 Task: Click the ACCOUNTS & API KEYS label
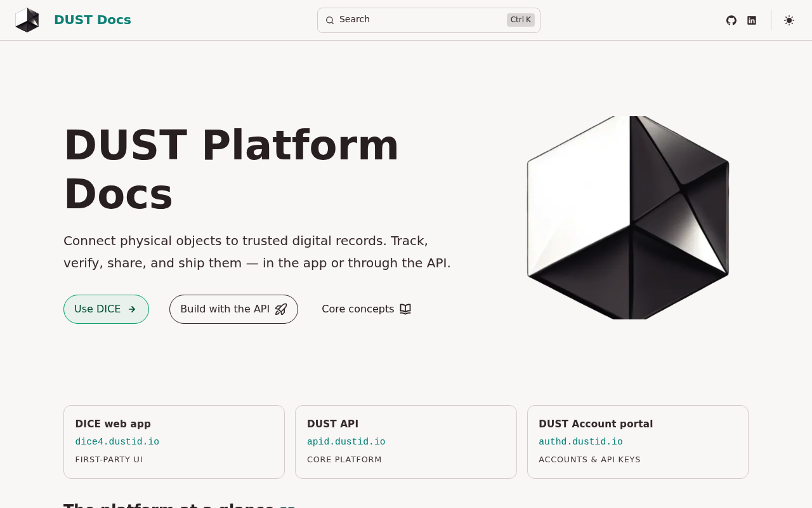click(589, 460)
